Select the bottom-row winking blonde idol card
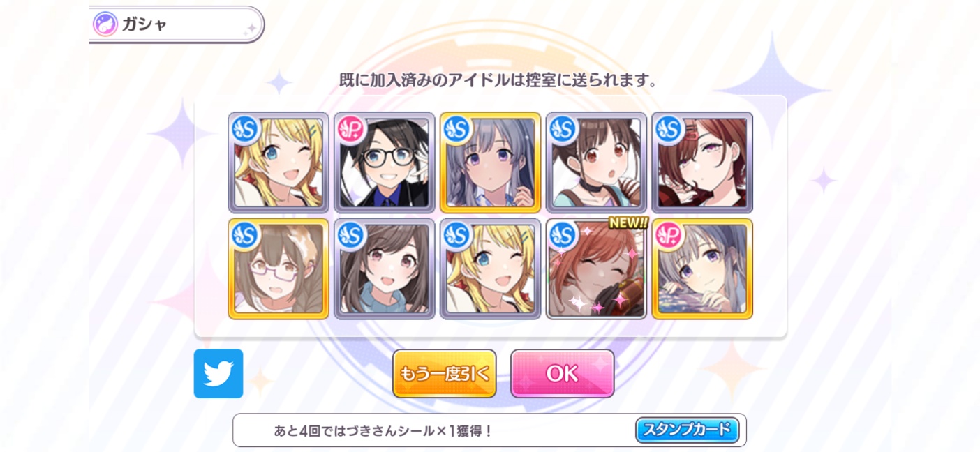Screen dimensions: 980x452 point(491,269)
